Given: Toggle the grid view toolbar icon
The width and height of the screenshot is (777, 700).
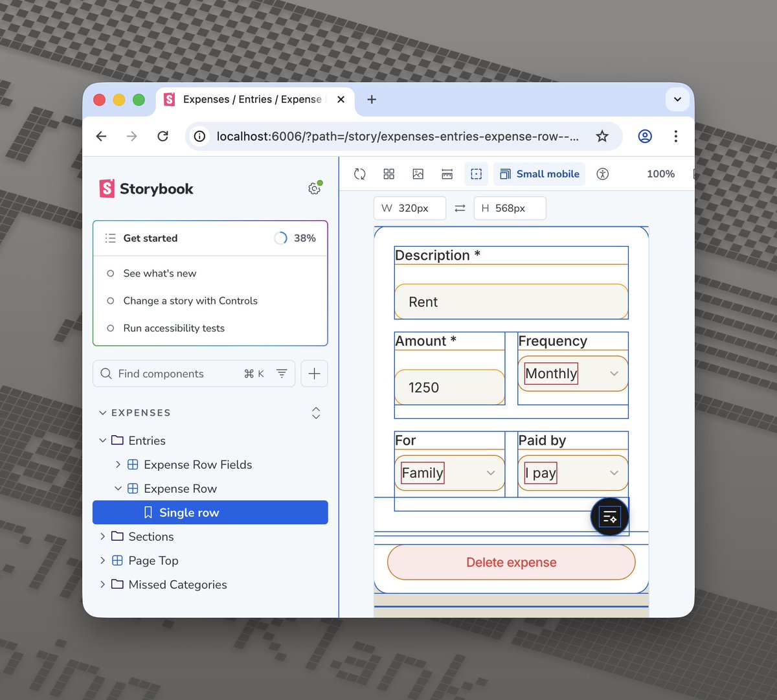Looking at the screenshot, I should 388,174.
